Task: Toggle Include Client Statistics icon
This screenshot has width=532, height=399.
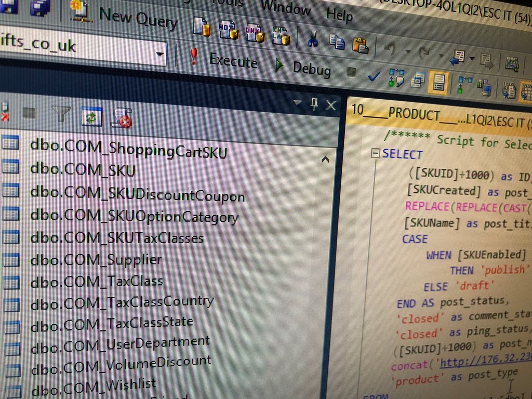Action: pos(484,87)
